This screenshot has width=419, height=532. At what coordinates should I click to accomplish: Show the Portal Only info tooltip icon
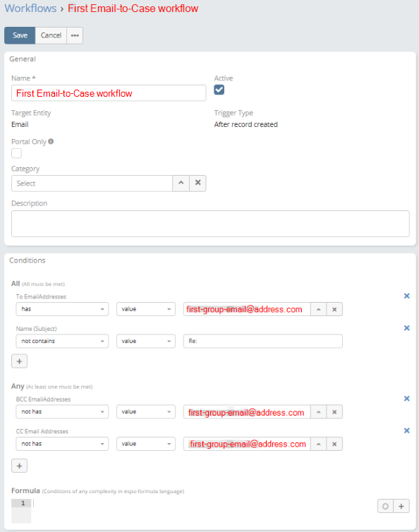[x=51, y=142]
